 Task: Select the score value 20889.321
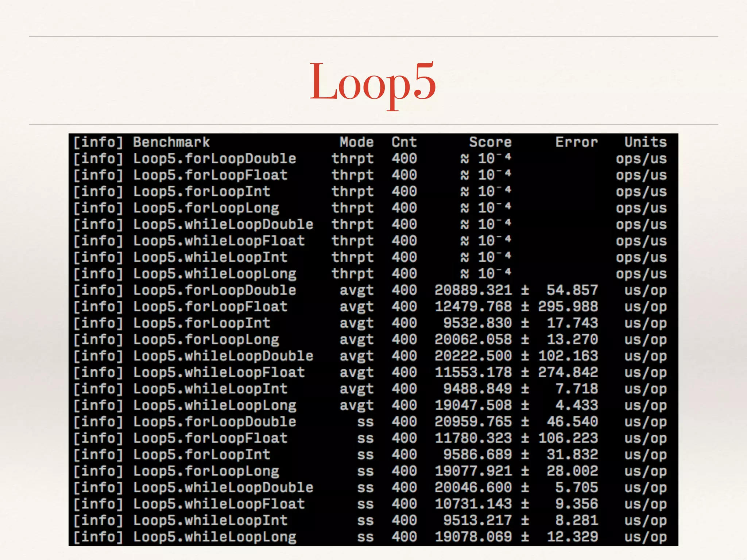click(473, 290)
